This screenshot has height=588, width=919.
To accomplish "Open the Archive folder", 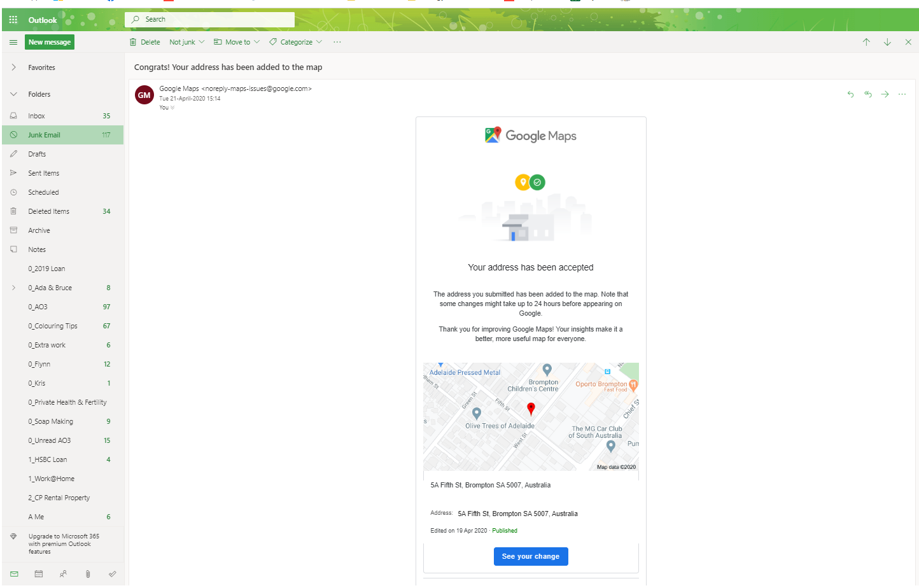I will pyautogui.click(x=63, y=230).
